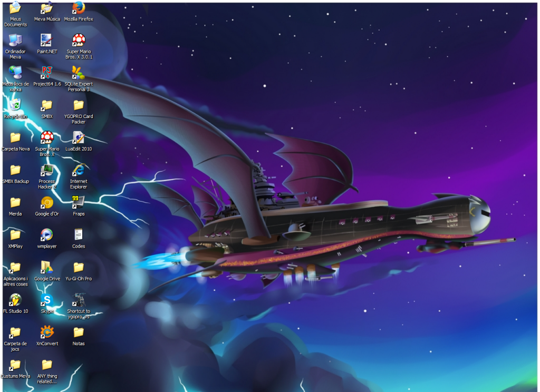This screenshot has width=540, height=392.
Task: Select the Recycle Bin icon
Action: [x=15, y=105]
